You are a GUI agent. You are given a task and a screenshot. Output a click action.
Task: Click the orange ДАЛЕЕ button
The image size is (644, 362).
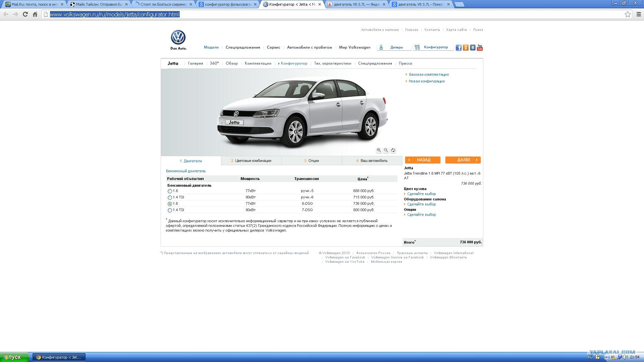coord(463,160)
